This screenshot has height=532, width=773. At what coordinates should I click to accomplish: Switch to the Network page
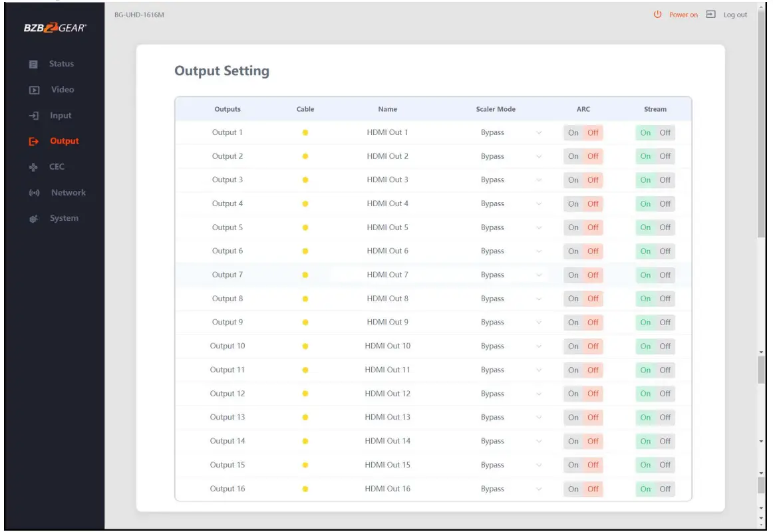point(68,192)
